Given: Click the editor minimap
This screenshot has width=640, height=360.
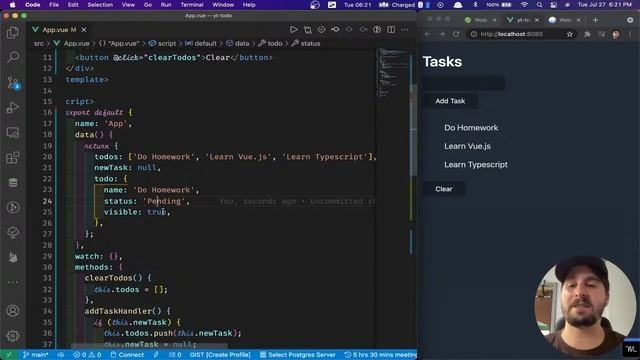Looking at the screenshot, I should pyautogui.click(x=392, y=73).
